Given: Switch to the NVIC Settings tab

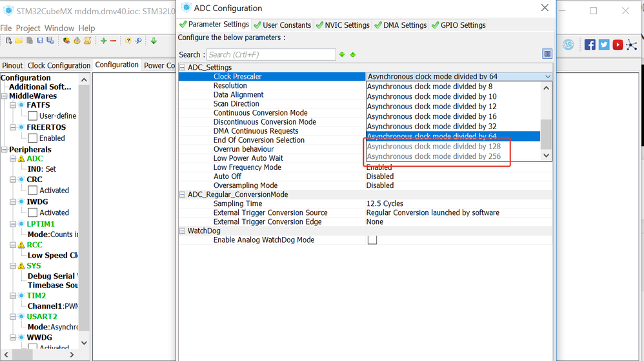Looking at the screenshot, I should tap(343, 25).
